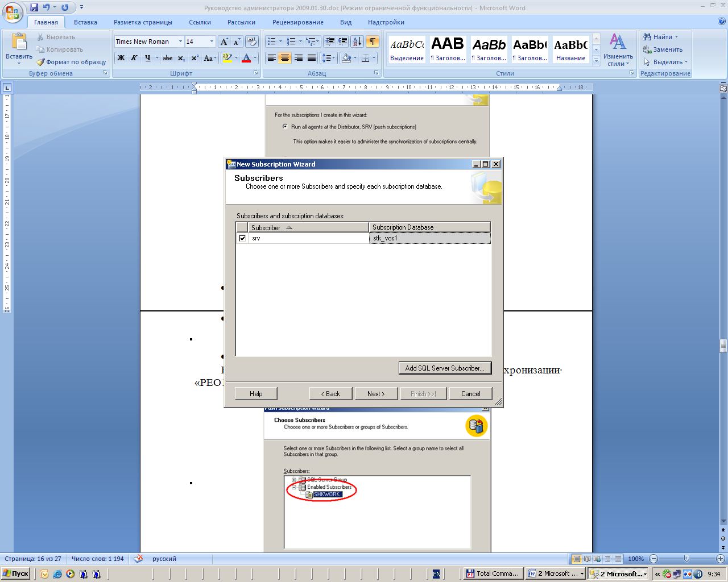Toggle underline (Ч) formatting
This screenshot has height=582, width=728.
click(x=147, y=58)
